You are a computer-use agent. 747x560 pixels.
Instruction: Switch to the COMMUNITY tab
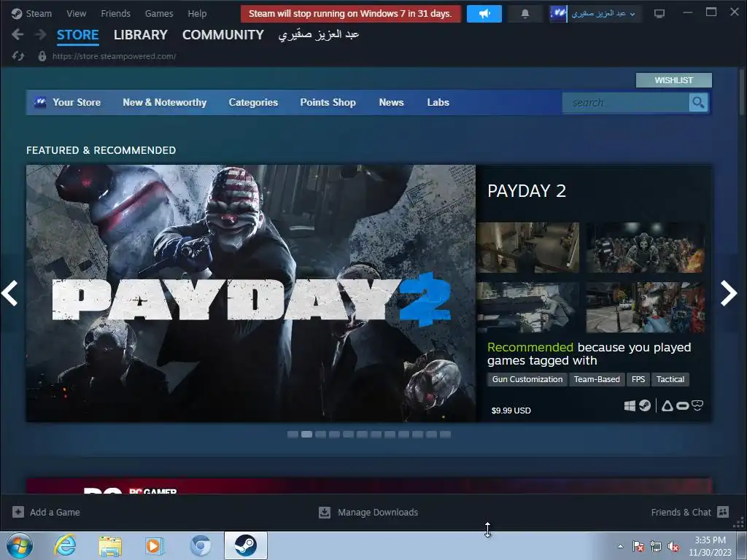tap(223, 35)
